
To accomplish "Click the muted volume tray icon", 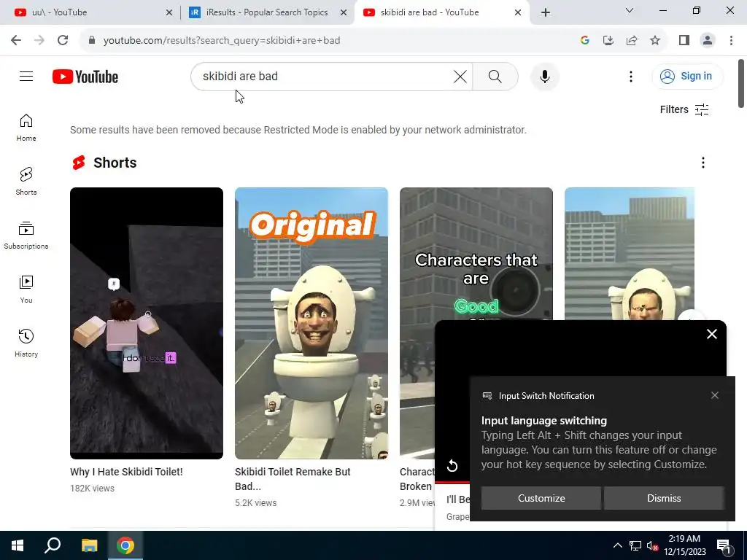I will (x=652, y=545).
